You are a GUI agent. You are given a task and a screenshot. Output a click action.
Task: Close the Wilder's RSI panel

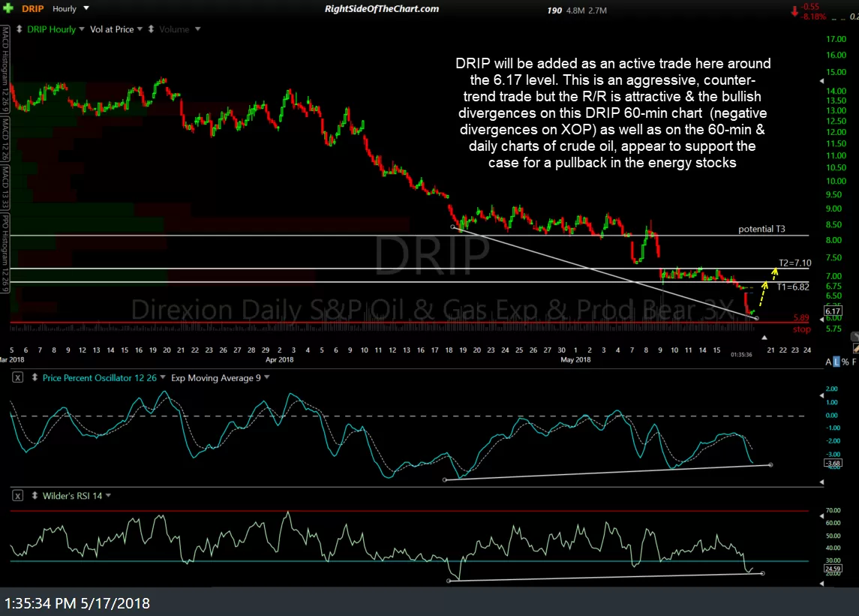(17, 496)
